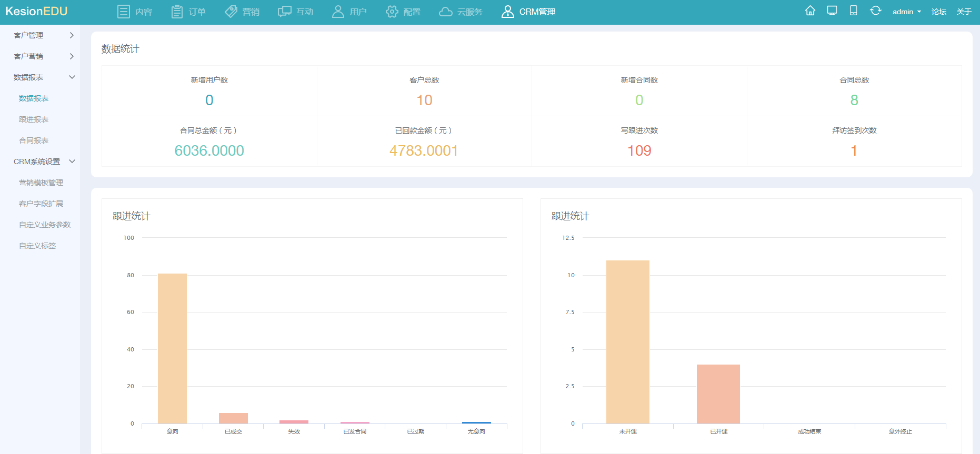980x454 pixels.
Task: Click the refresh cache icon
Action: coord(875,11)
